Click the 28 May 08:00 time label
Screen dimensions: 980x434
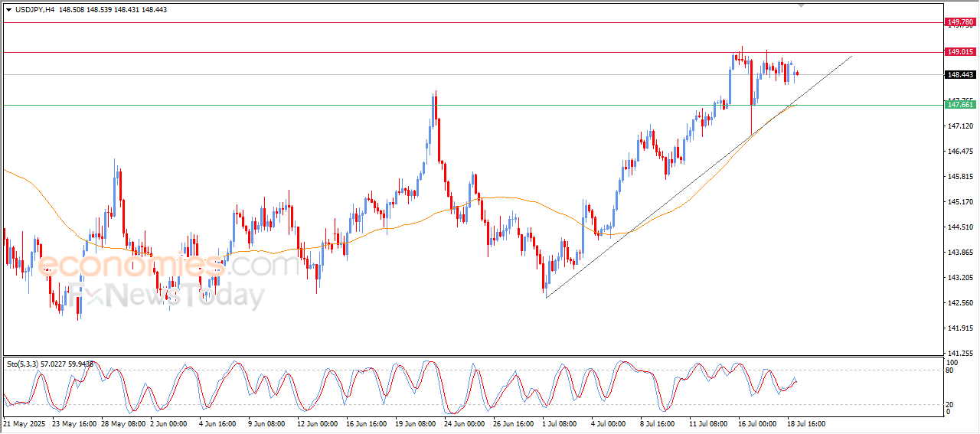pyautogui.click(x=123, y=423)
